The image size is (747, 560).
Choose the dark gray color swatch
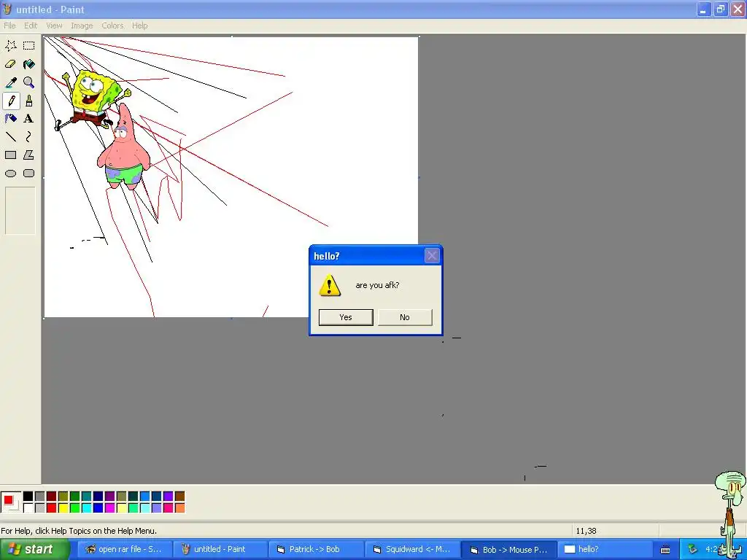(40, 497)
